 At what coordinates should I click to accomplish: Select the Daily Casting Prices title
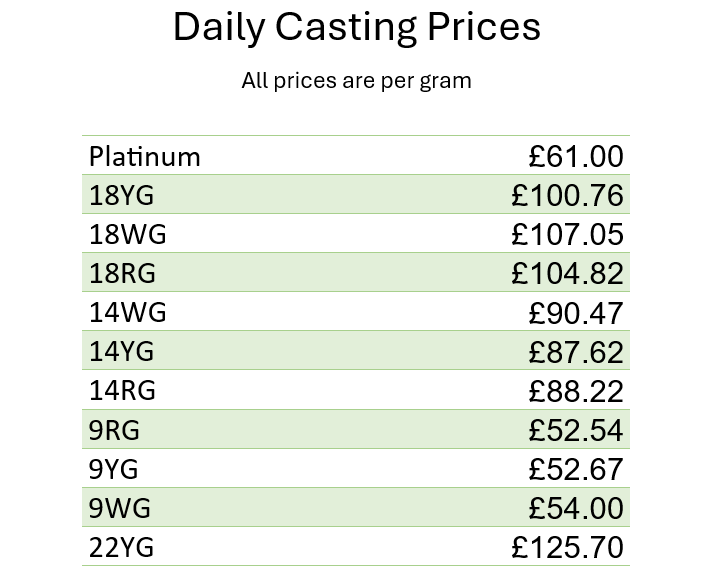point(356,27)
